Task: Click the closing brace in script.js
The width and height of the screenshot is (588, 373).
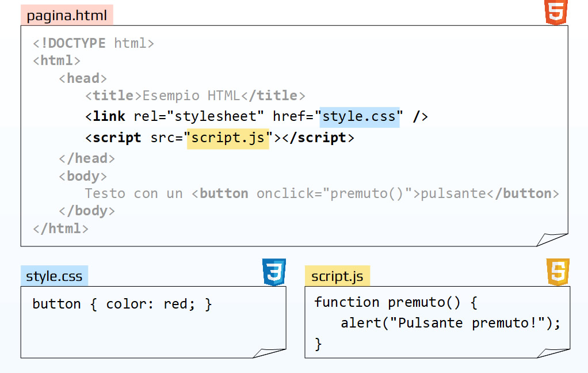Action: [x=318, y=344]
